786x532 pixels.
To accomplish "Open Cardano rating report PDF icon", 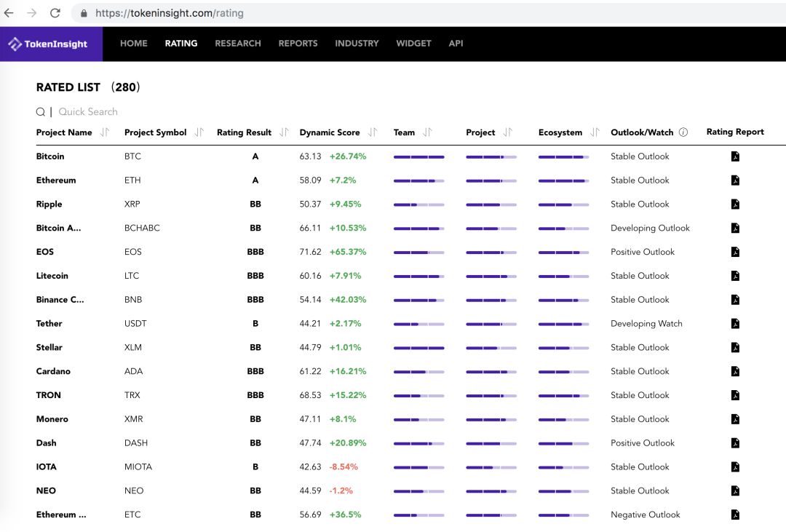I will pyautogui.click(x=735, y=372).
